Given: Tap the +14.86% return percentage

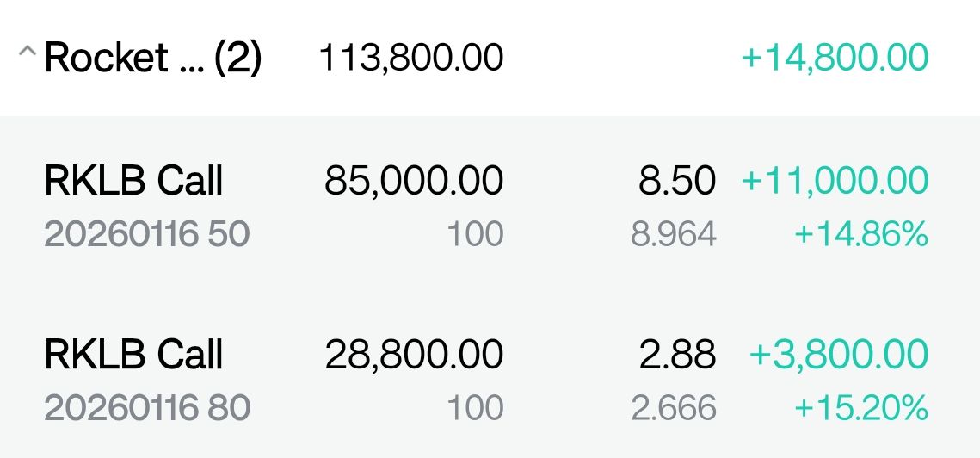Looking at the screenshot, I should pos(860,234).
